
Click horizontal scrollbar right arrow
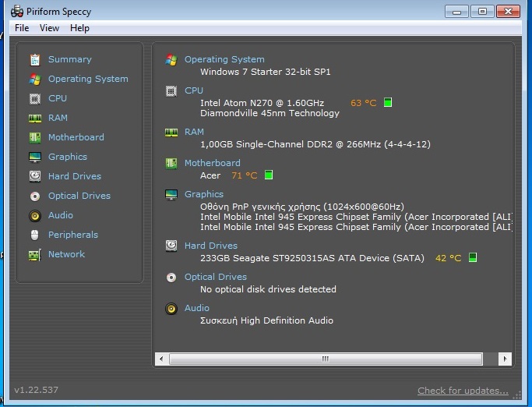(x=506, y=359)
